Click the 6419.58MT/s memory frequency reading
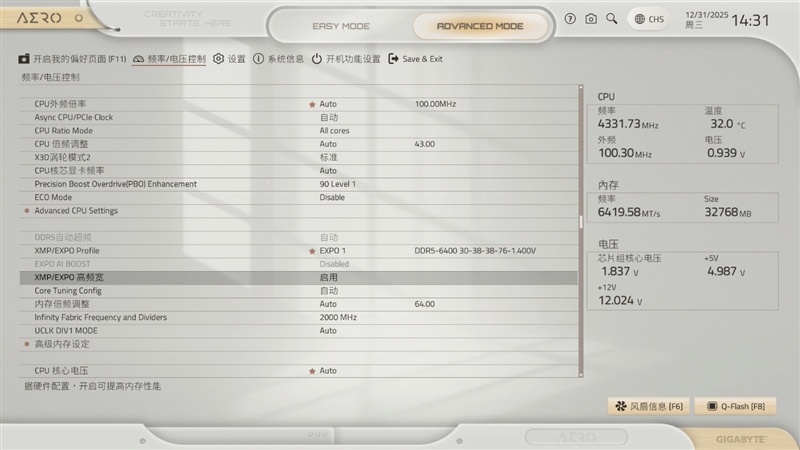 (629, 212)
